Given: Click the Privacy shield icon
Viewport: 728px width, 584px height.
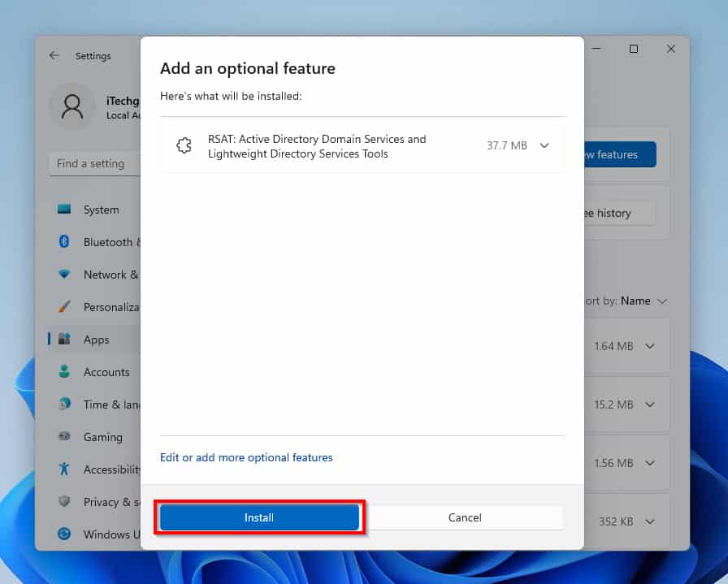Looking at the screenshot, I should (64, 501).
